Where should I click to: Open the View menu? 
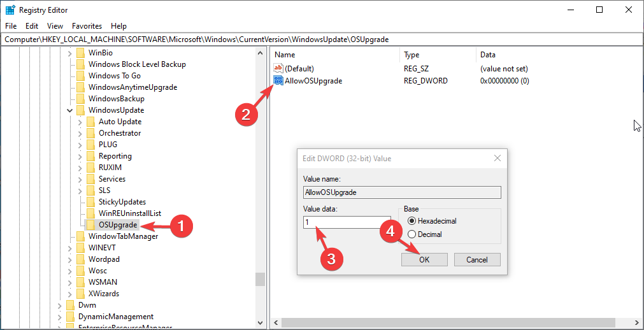[55, 26]
